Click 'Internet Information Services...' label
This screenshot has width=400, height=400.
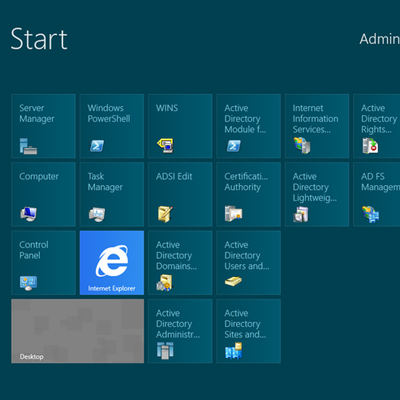(x=315, y=119)
